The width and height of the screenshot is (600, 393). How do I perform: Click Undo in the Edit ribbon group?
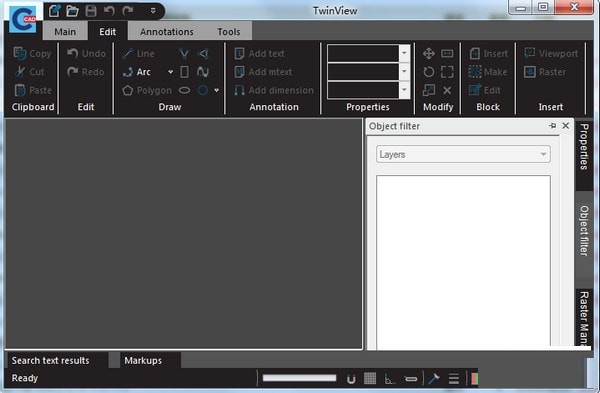pyautogui.click(x=86, y=54)
